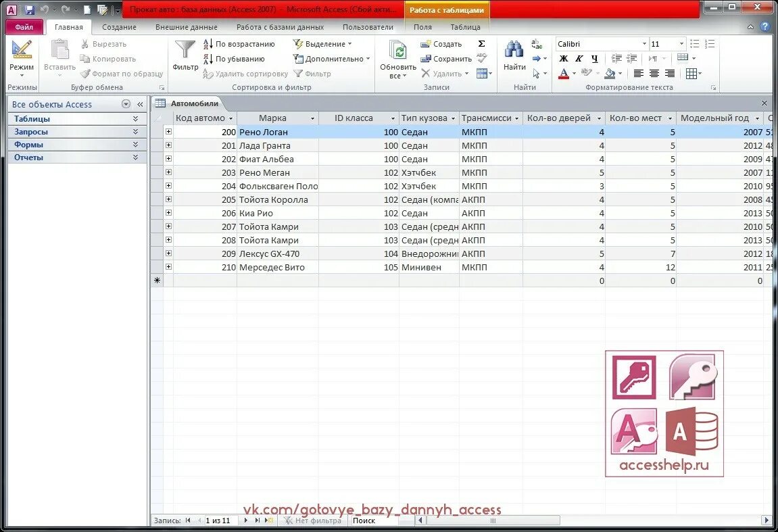Select Формат по образцу painter
Image resolution: width=778 pixels, height=532 pixels.
(x=122, y=74)
